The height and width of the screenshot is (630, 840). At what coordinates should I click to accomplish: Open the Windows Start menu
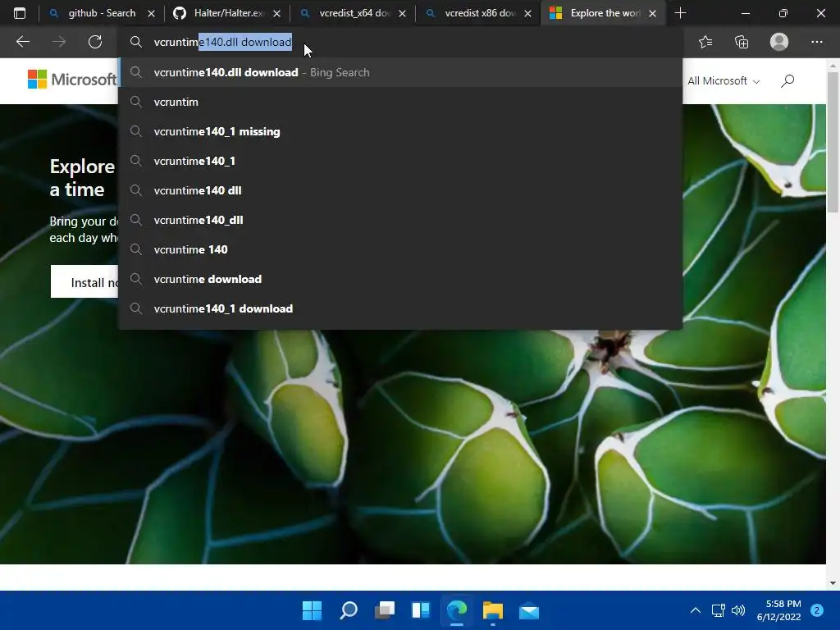point(312,610)
